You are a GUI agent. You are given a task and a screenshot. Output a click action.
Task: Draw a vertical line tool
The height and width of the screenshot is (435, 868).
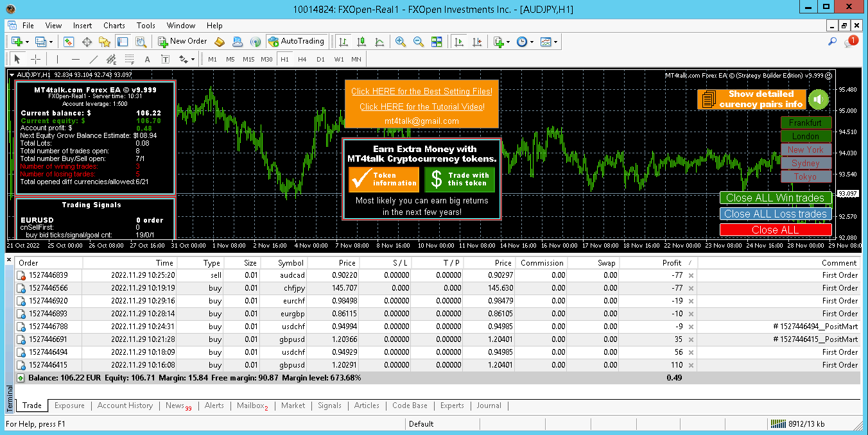point(57,59)
